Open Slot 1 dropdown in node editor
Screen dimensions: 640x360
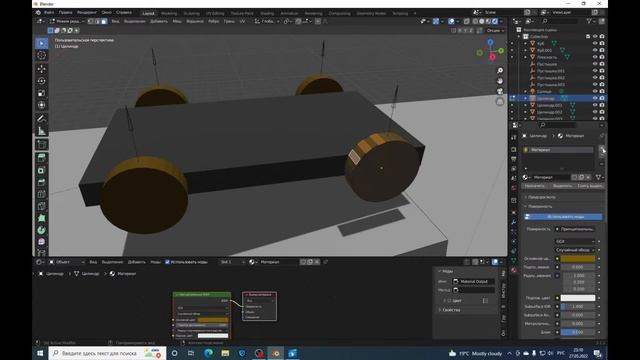[233, 262]
